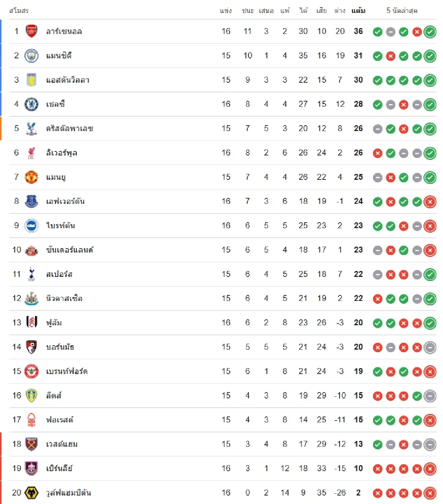443x504 pixels.
Task: Click the Wolverhampton club crest
Action: pyautogui.click(x=31, y=493)
